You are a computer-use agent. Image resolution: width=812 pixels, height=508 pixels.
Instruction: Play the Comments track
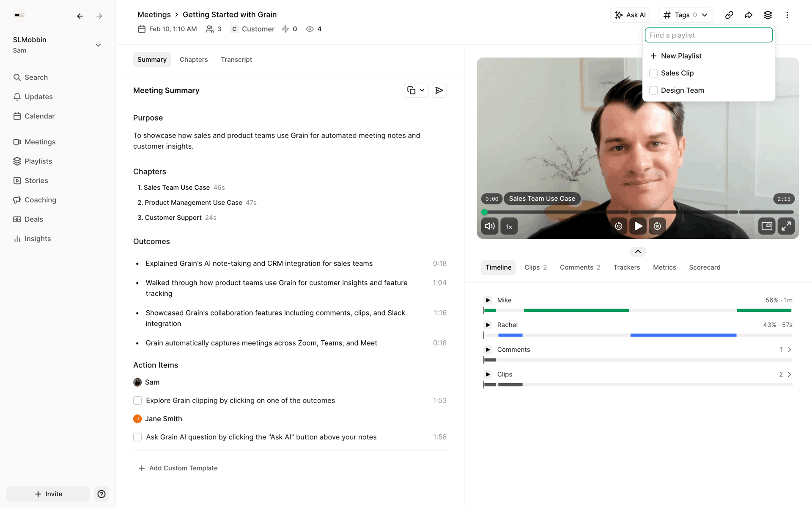(488, 350)
